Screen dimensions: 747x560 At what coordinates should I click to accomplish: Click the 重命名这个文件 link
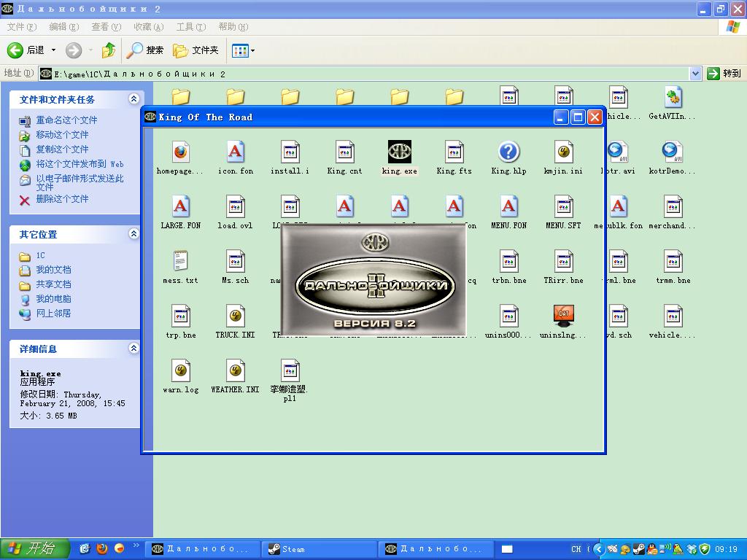[66, 120]
